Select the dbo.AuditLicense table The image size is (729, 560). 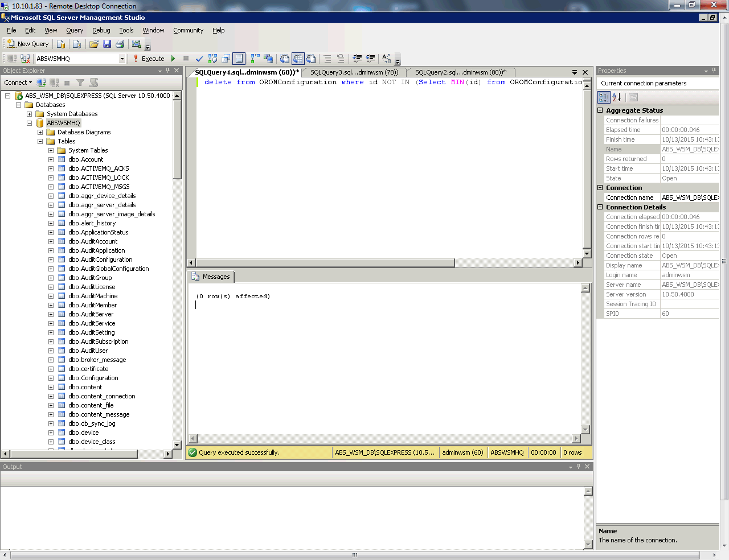(92, 287)
